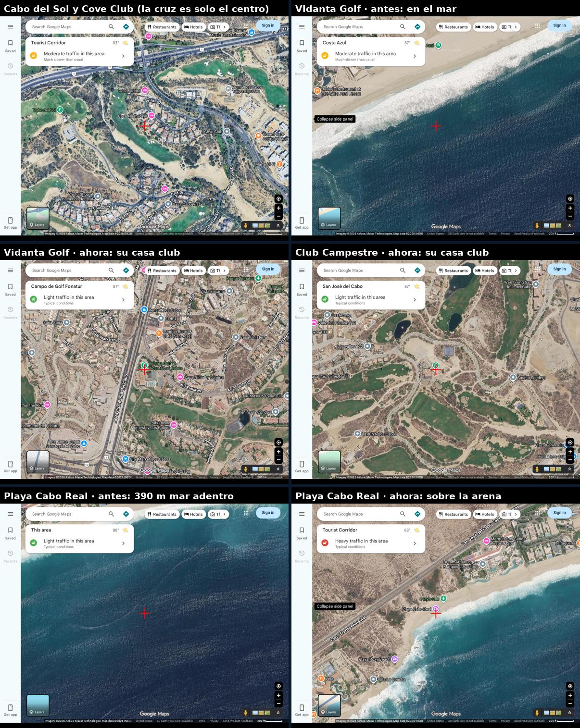Select the Pegman Street View icon in the Costa Azul map

[537, 225]
